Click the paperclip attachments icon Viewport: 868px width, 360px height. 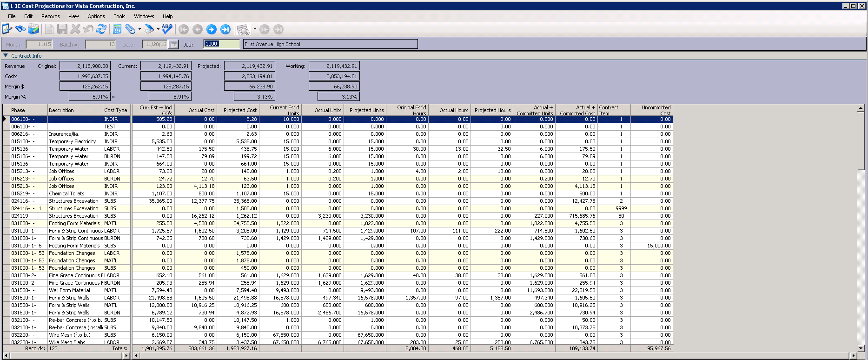[130, 29]
